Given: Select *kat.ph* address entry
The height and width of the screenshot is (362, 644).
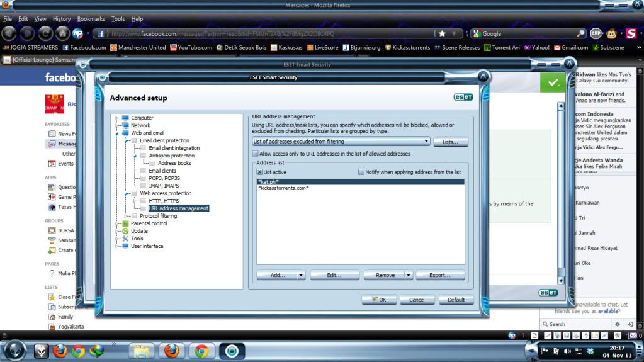Looking at the screenshot, I should point(361,181).
